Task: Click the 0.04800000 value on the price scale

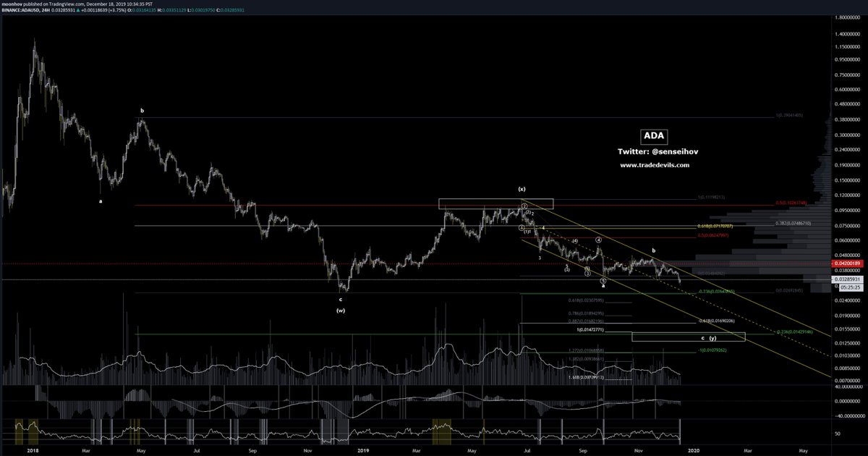Action: coord(848,253)
